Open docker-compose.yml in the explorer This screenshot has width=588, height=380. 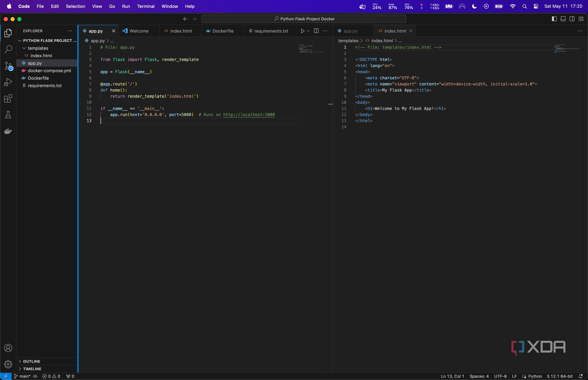click(49, 71)
